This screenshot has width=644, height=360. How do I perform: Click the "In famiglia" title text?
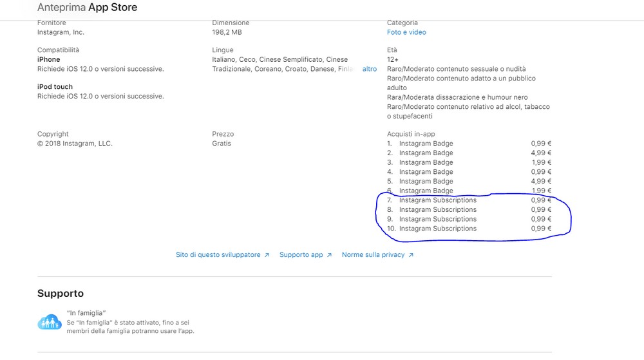[86, 313]
